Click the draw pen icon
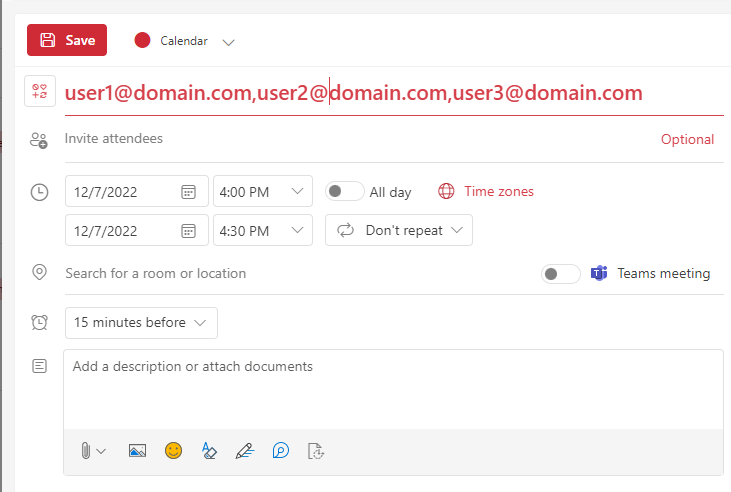The height and width of the screenshot is (492, 731). [x=245, y=451]
